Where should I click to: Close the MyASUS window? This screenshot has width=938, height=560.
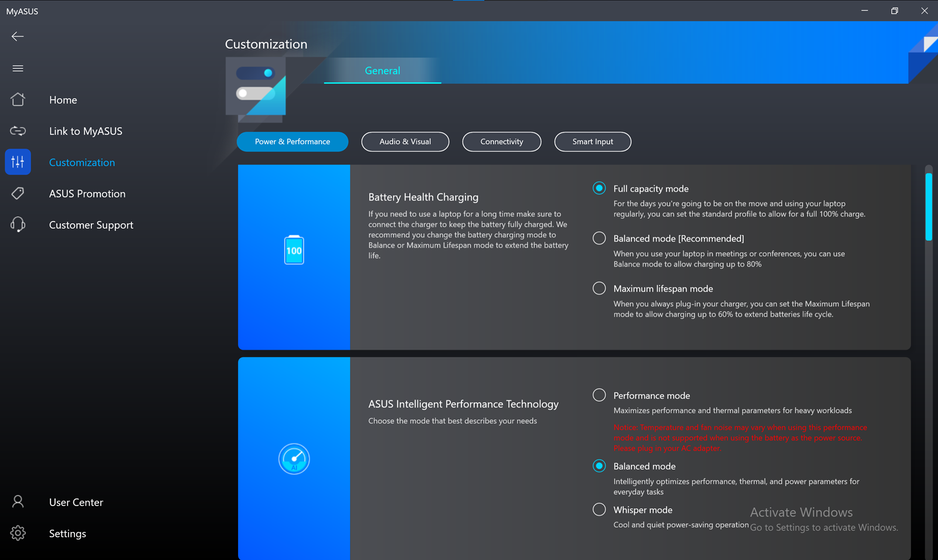[924, 11]
